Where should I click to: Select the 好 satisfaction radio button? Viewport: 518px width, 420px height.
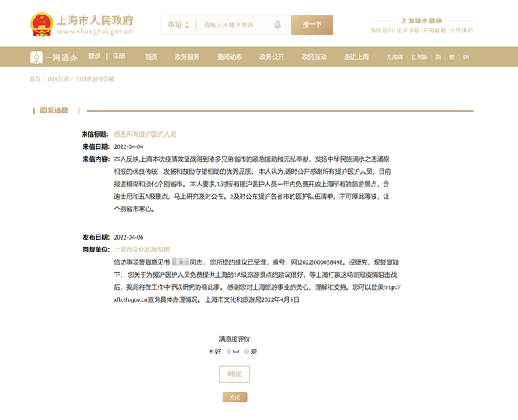(211, 351)
